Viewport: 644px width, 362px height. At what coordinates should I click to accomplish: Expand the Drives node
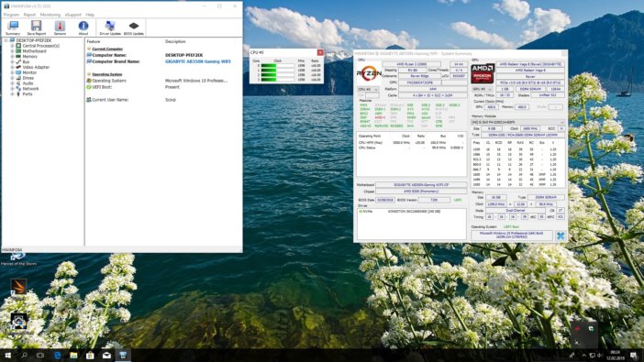coord(12,78)
